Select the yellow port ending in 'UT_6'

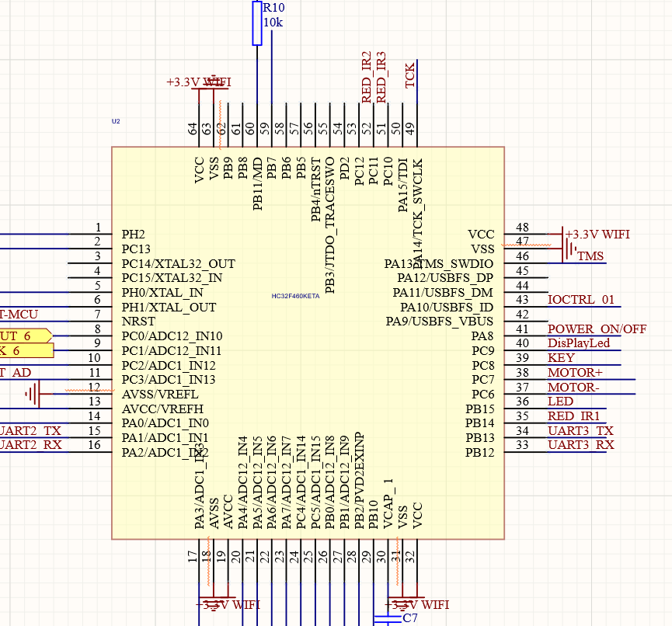coord(26,336)
